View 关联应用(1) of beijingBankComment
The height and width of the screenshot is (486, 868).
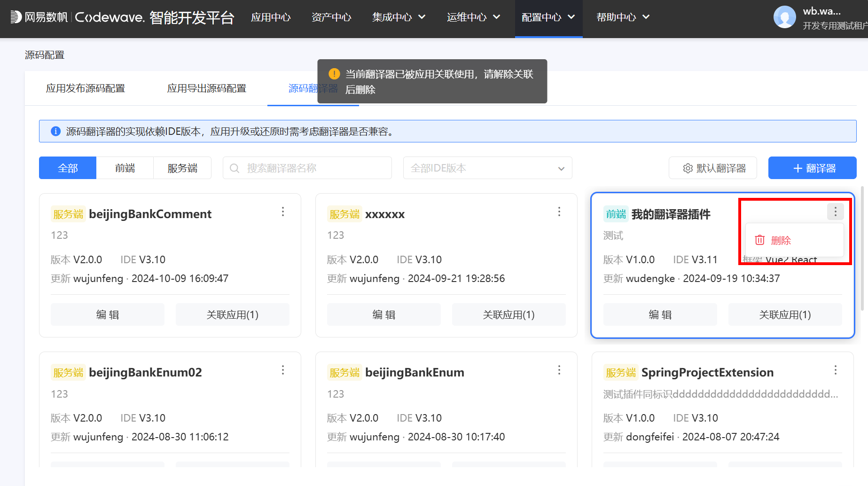click(x=233, y=314)
